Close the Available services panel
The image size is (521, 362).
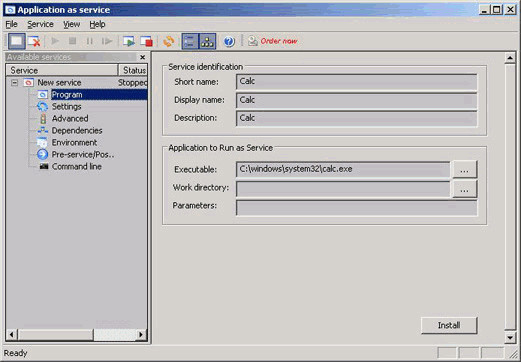tap(142, 57)
